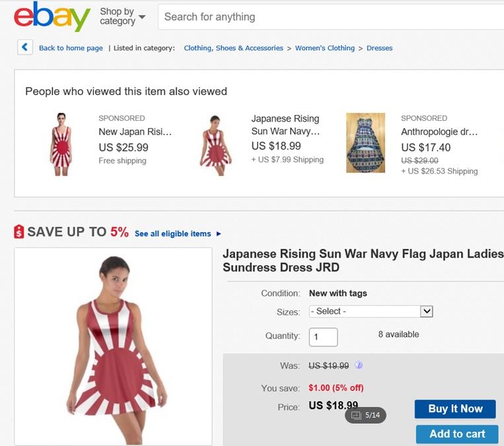Click the Quantity input box

pos(324,337)
